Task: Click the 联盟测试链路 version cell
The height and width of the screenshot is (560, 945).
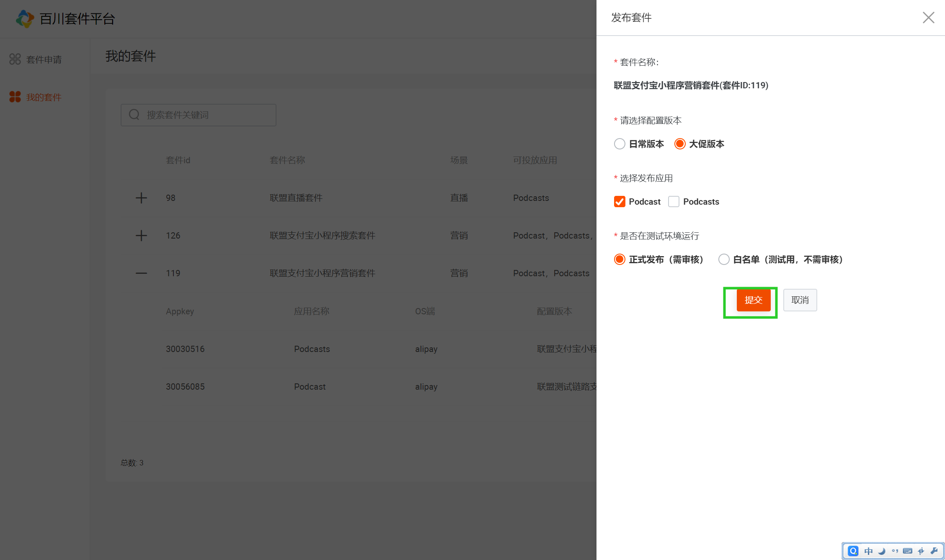Action: [x=567, y=387]
